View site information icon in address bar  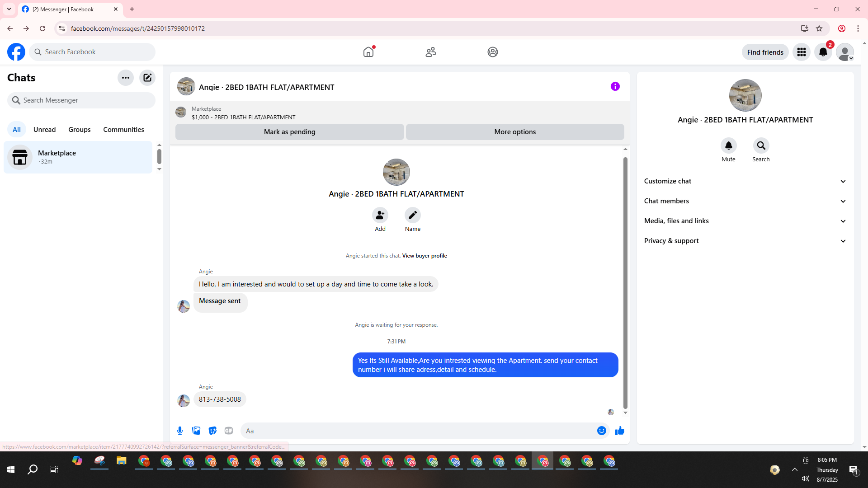pos(62,28)
